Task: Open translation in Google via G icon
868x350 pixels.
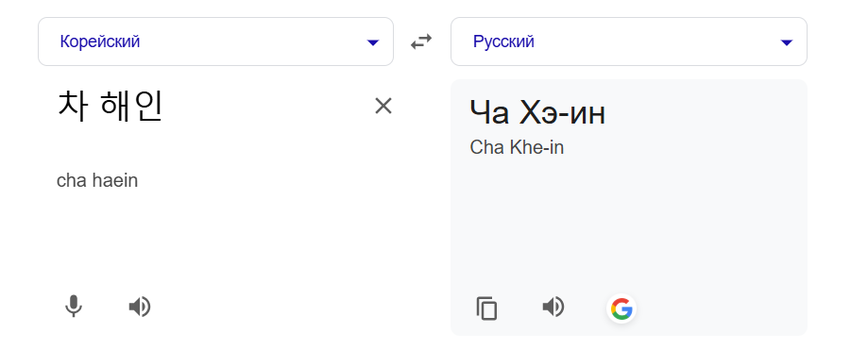Action: 621,308
